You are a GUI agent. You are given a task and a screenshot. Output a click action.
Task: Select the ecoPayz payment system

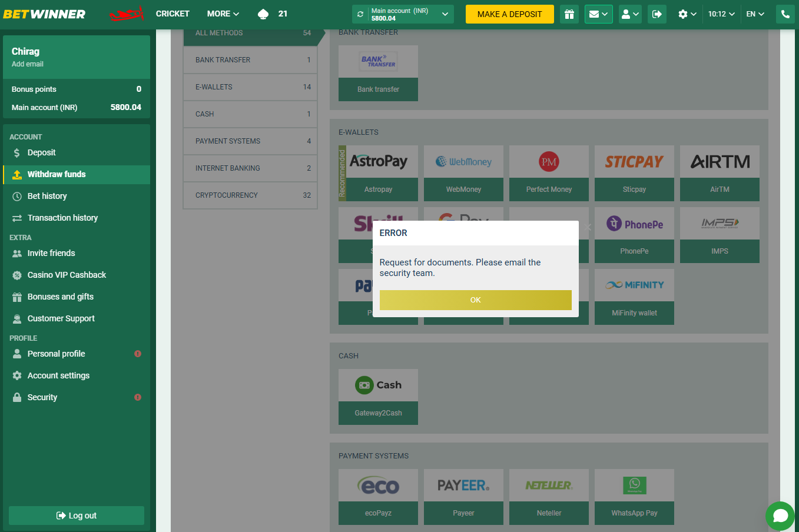click(x=378, y=497)
